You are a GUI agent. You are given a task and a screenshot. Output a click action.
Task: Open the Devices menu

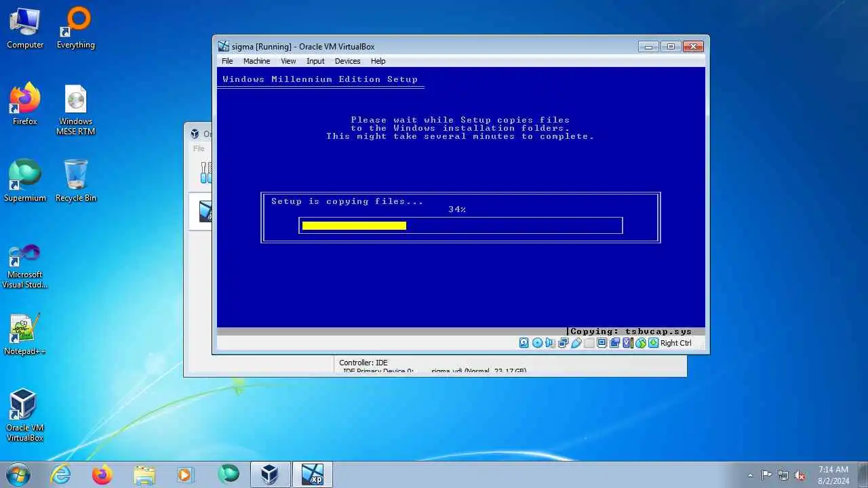(x=347, y=61)
